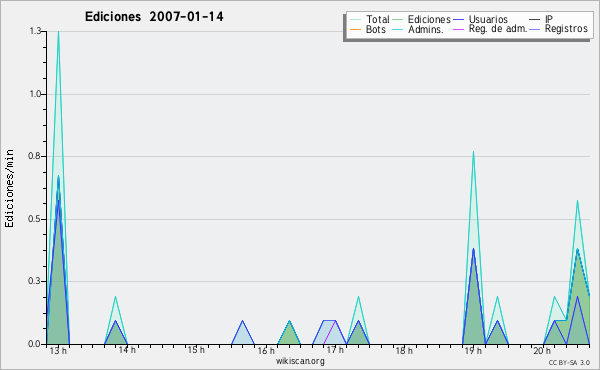The width and height of the screenshot is (600, 370).
Task: Click the CC BY-SA 3.0 license text
Action: [569, 362]
